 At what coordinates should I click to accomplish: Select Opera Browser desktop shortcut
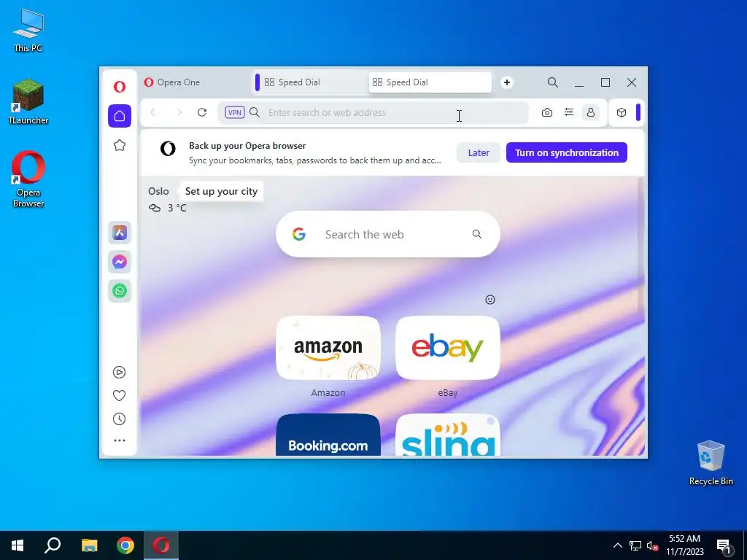tap(28, 179)
